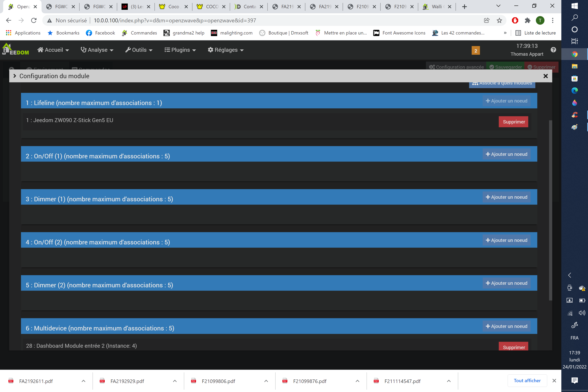
Task: Close the Configuration du module dialog
Action: point(545,76)
